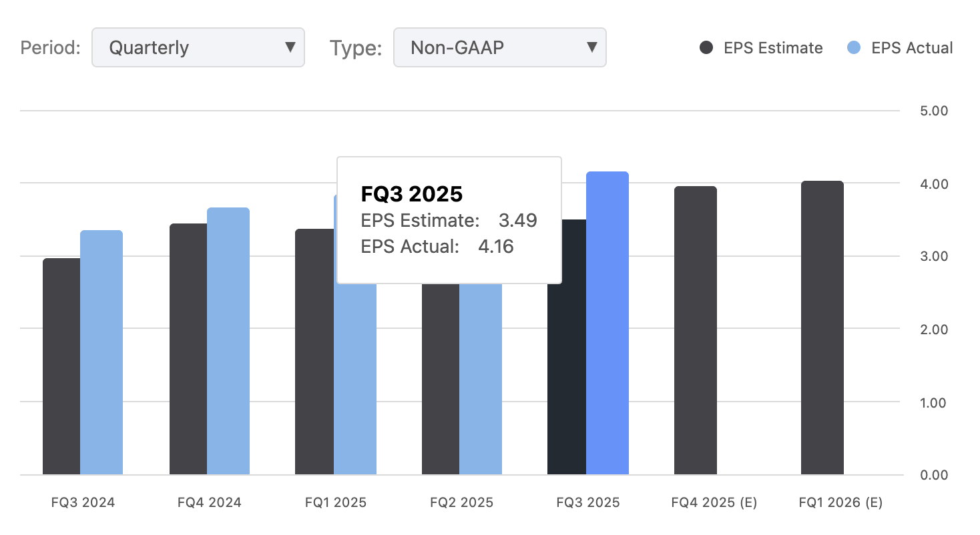This screenshot has height=535, width=980.
Task: Select the highlighted FQ3 2025 actual bar
Action: [606, 334]
